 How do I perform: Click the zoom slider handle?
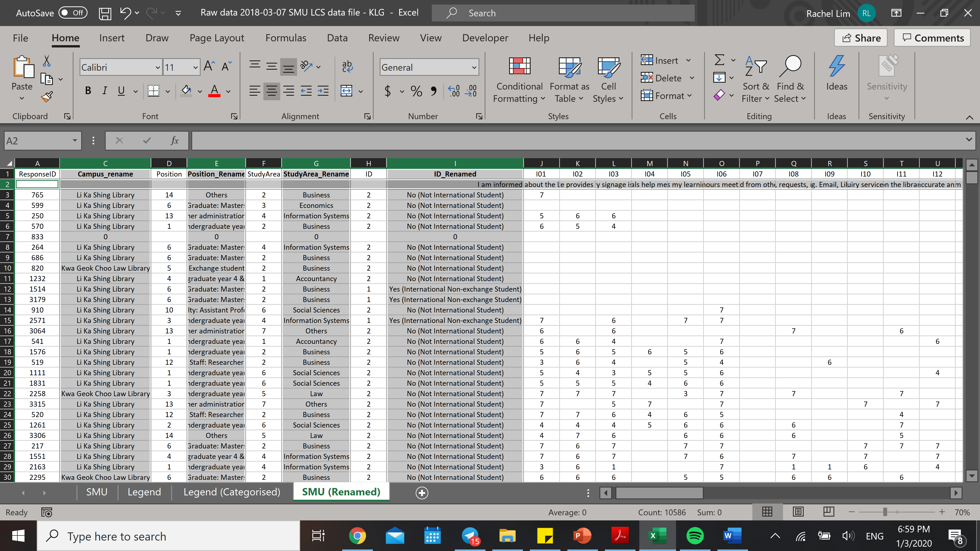(x=885, y=512)
